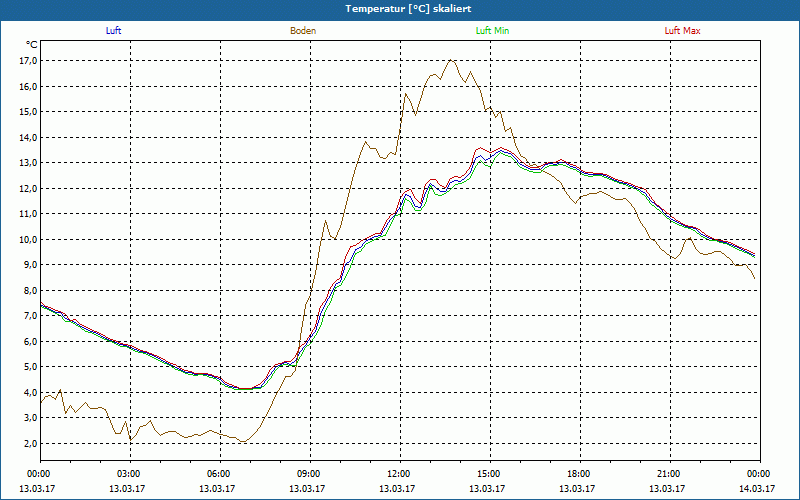Click the chart title 'Temperatur [°C] skaliert'
Viewport: 800px width, 500px height.
(408, 9)
